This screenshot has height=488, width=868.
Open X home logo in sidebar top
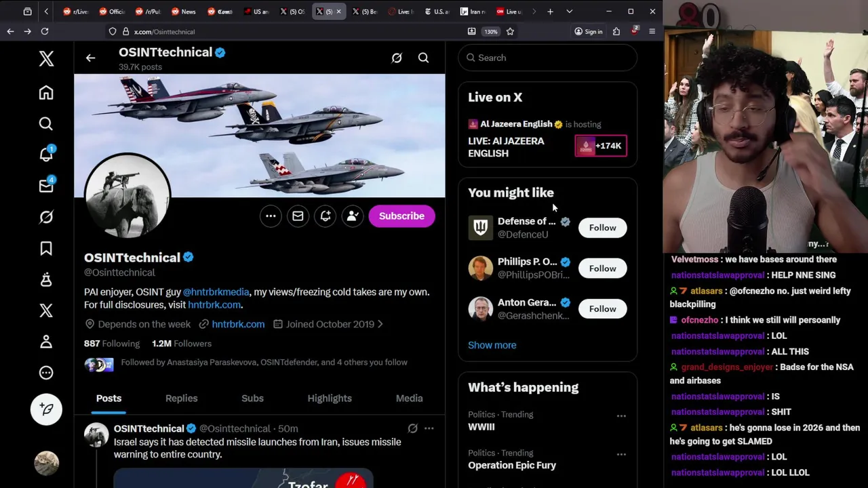[46, 58]
